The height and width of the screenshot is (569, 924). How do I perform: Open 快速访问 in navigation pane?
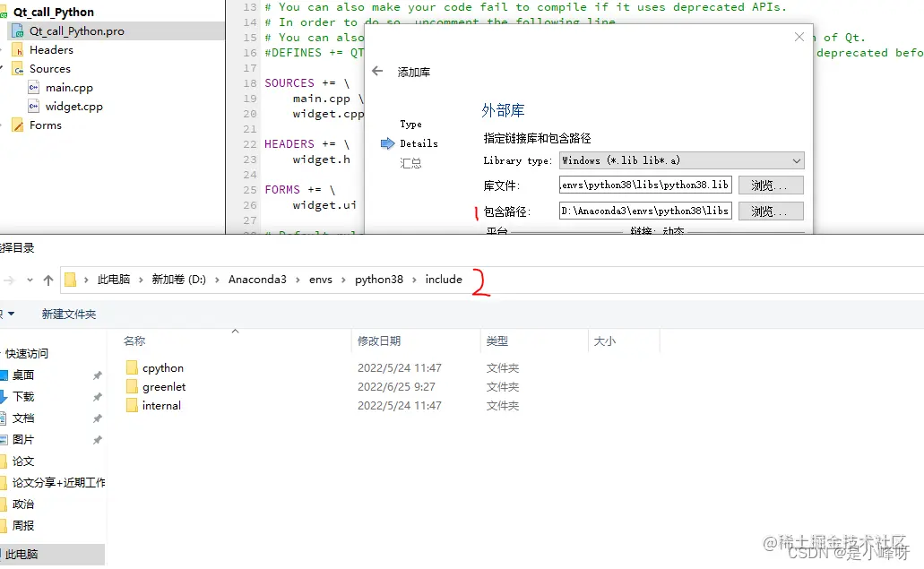point(27,353)
